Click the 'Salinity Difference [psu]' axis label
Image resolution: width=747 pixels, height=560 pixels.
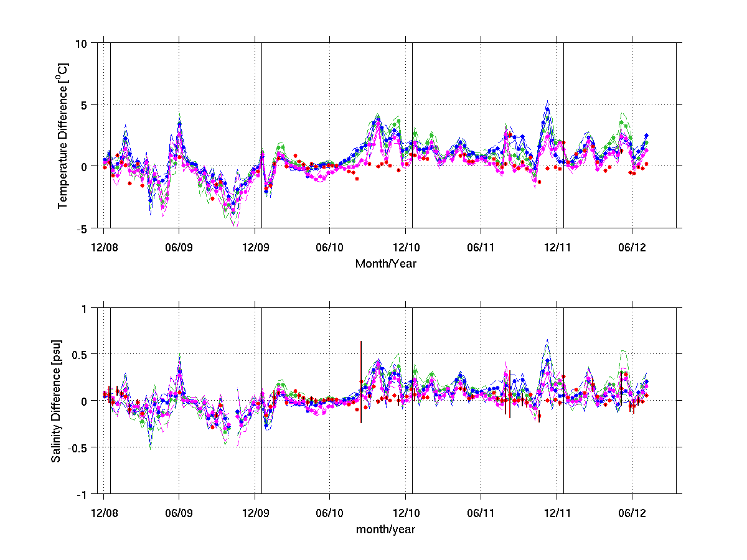coord(57,401)
